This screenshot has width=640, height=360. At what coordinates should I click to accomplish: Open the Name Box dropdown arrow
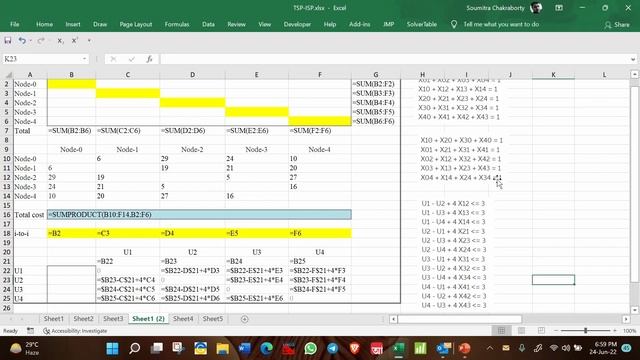point(84,59)
